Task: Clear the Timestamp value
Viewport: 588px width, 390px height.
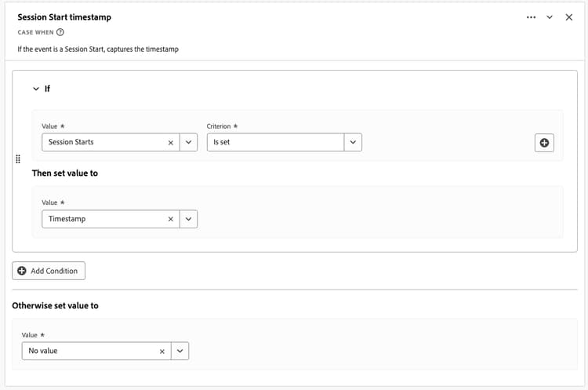Action: coord(170,219)
